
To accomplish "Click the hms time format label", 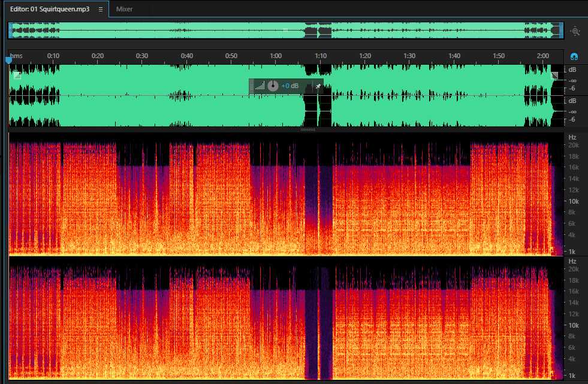I will click(16, 56).
